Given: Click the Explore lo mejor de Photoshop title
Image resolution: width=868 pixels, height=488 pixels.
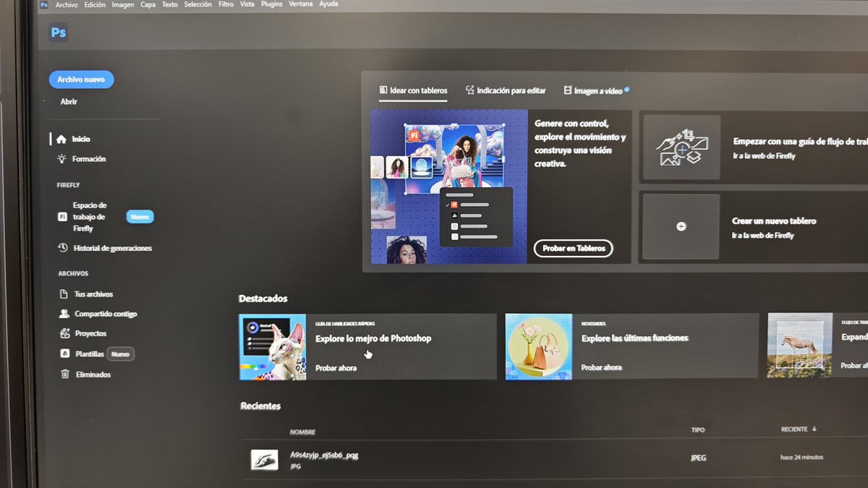Looking at the screenshot, I should coord(373,338).
